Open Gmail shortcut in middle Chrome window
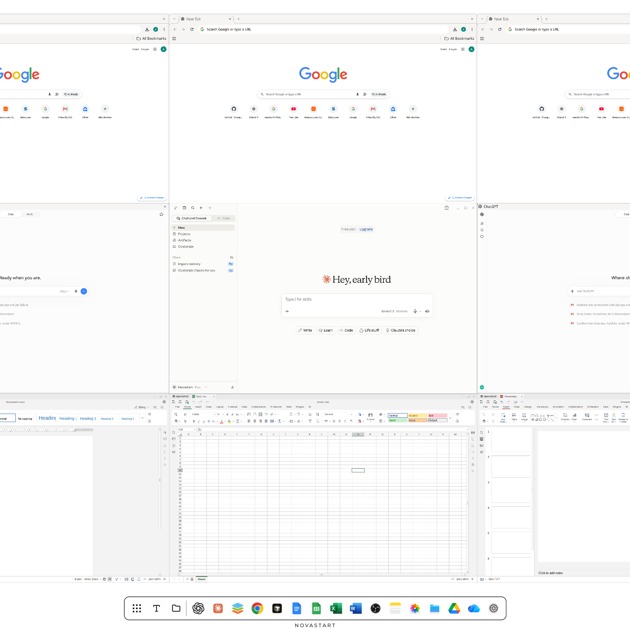Image resolution: width=630 pixels, height=630 pixels. (x=373, y=109)
